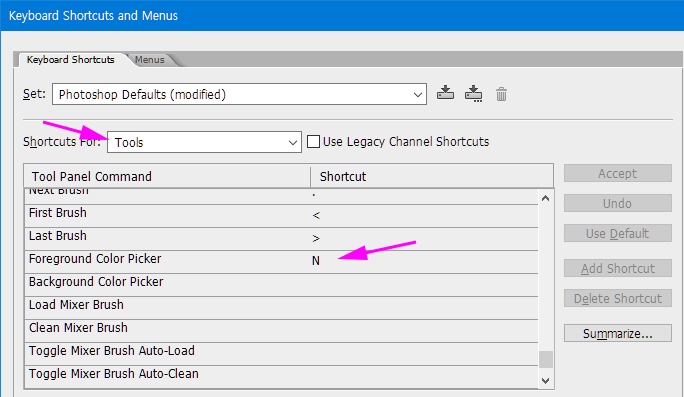Select the Last Brush row

pos(281,239)
